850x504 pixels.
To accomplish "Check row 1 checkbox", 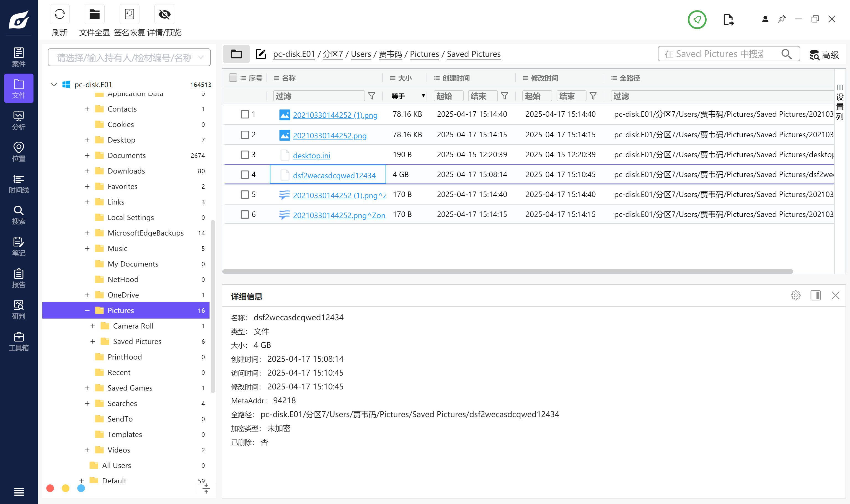I will pos(244,114).
